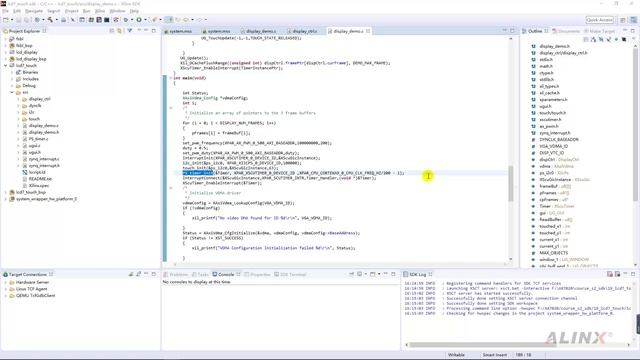The height and width of the screenshot is (360, 640).
Task: Select system_wrapper_hw_platform_2 project
Action: tap(46, 199)
